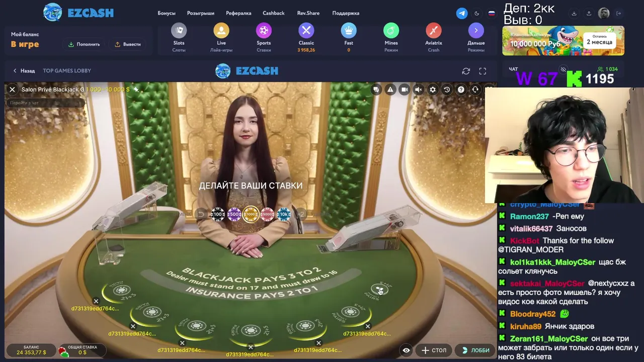
Task: Select the 100 chip
Action: pos(218,214)
